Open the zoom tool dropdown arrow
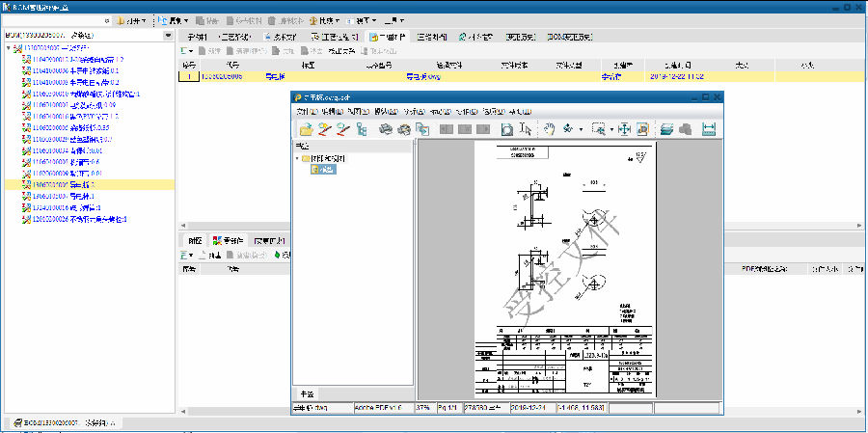This screenshot has width=868, height=433. tap(610, 129)
